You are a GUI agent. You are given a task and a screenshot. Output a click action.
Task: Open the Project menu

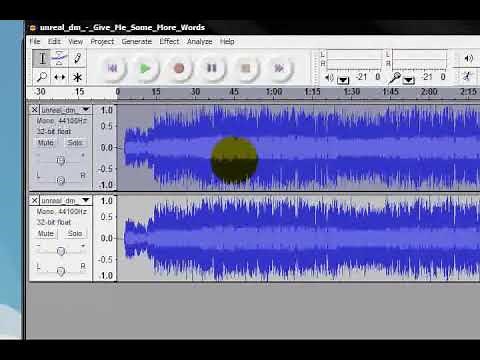pyautogui.click(x=102, y=42)
